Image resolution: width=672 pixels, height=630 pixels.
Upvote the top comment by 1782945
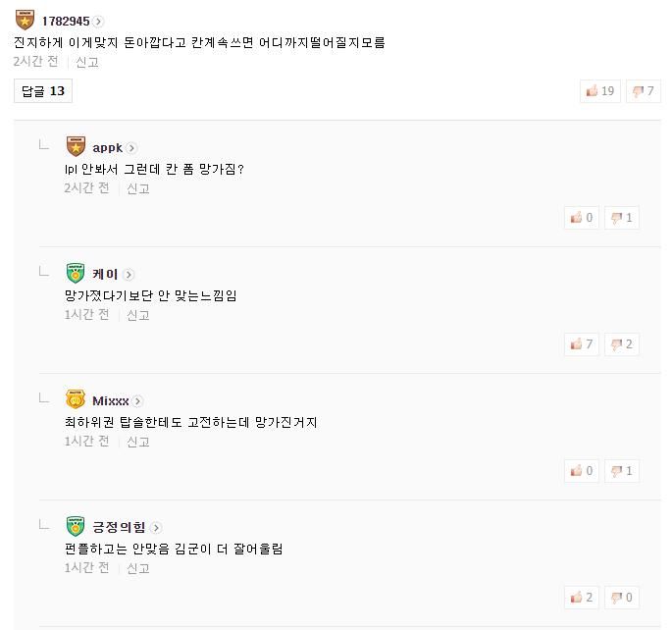coord(600,91)
